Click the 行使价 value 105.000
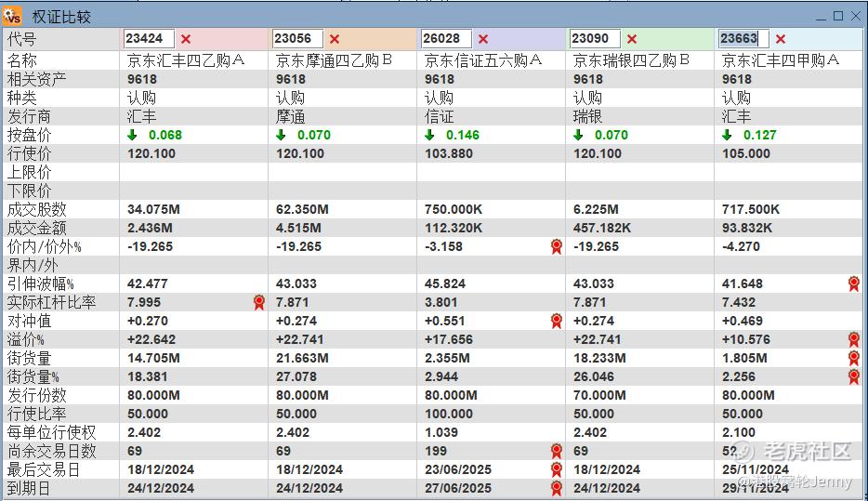This screenshot has height=501, width=868. 745,153
